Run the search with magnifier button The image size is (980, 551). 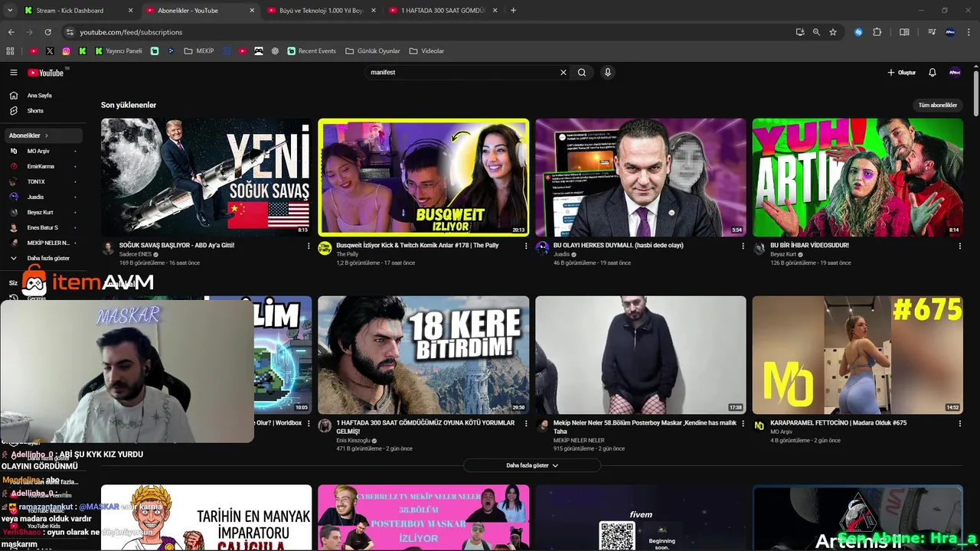[x=582, y=73]
